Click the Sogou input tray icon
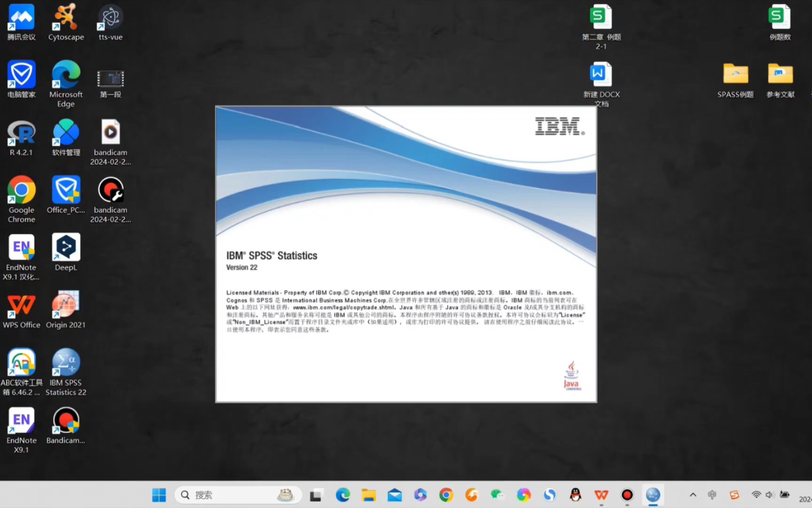Image resolution: width=812 pixels, height=508 pixels. 734,495
